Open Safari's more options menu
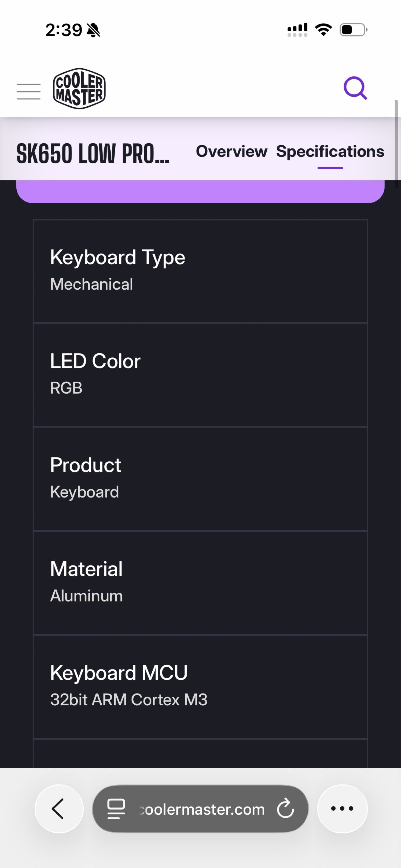Screen dimensions: 401x868 [342, 810]
